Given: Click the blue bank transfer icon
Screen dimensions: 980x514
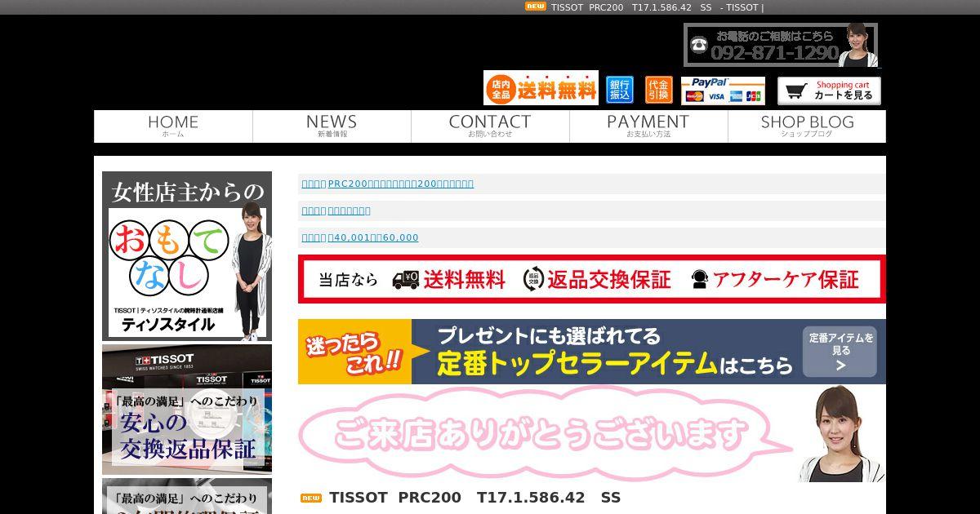Looking at the screenshot, I should [620, 90].
